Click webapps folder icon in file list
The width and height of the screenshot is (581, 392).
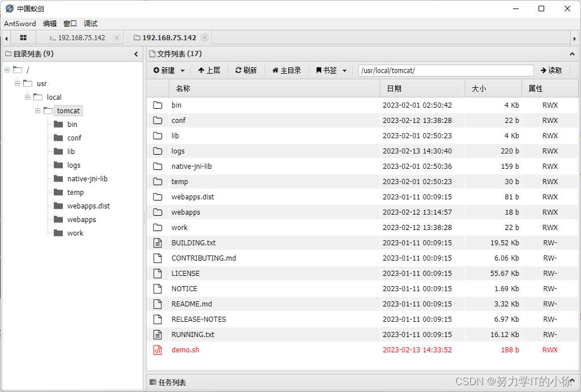(157, 212)
